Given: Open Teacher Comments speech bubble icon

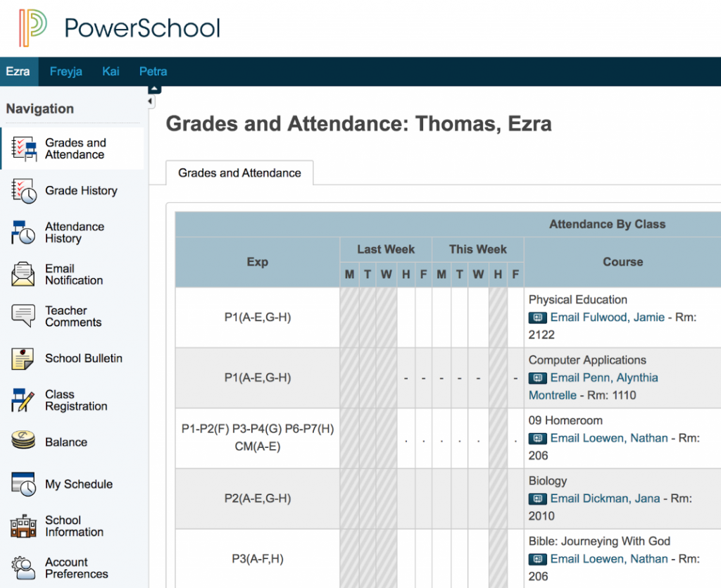Looking at the screenshot, I should 23,316.
